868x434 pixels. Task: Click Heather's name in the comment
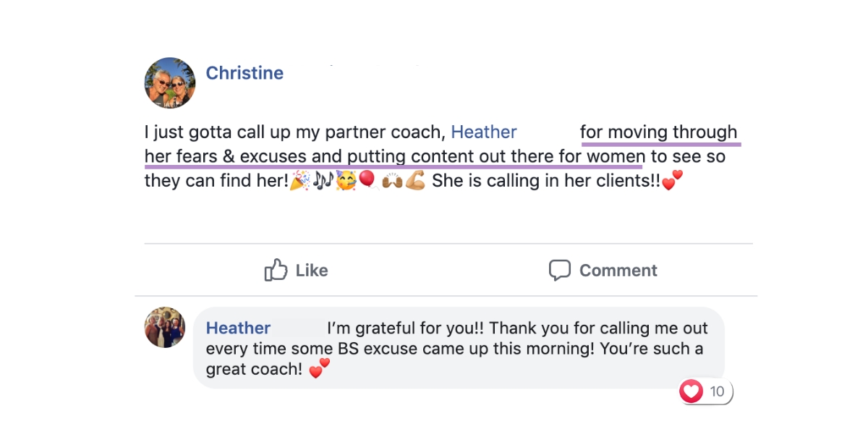238,328
